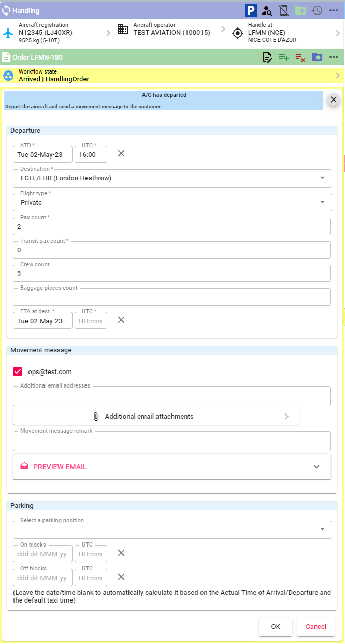Open the blue Parking icon in Handling bar
Viewport: 345px width, 644px height.
(251, 10)
